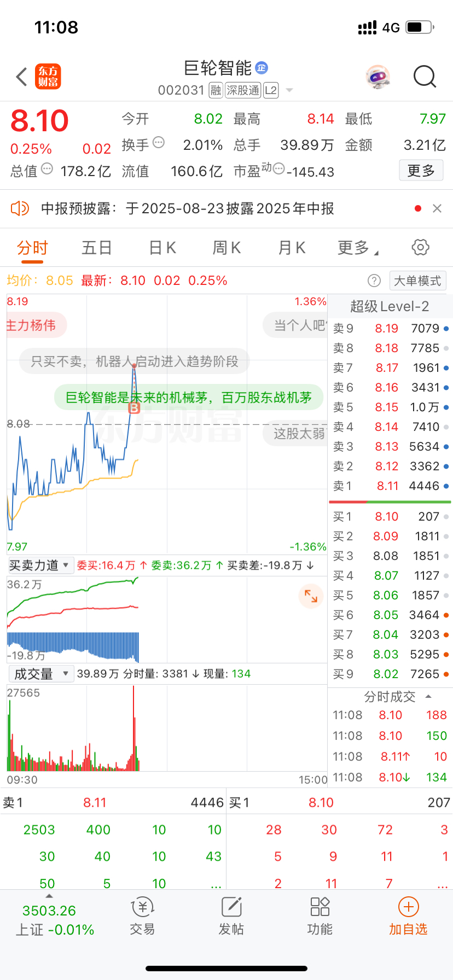
Task: Tap the 这股太弱 comment bubble
Action: pos(295,434)
